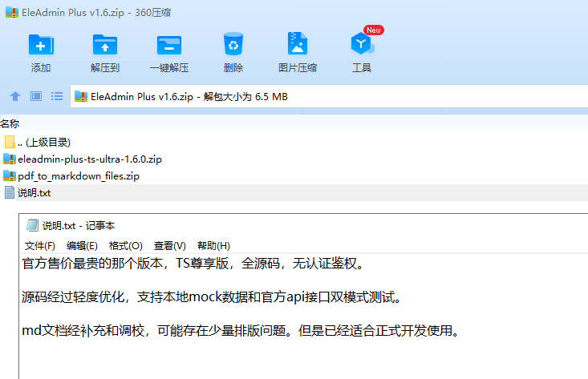This screenshot has width=588, height=379.
Task: Open the Notepad 编辑(E) menu
Action: pyautogui.click(x=82, y=246)
